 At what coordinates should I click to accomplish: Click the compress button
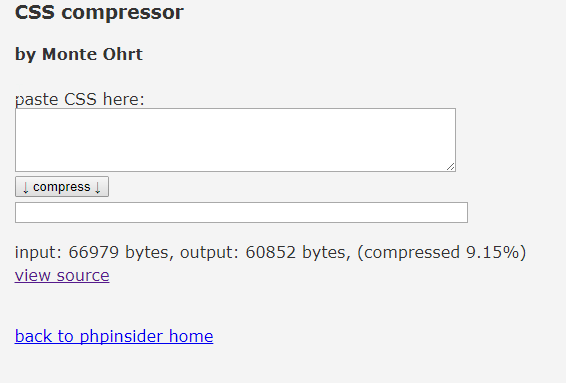tap(62, 187)
